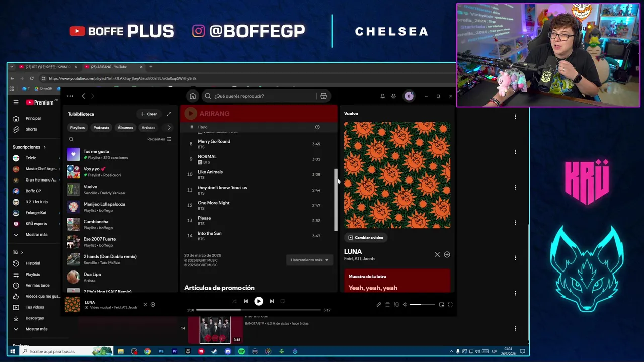Click the Crear button
Image resolution: width=644 pixels, height=362 pixels.
tap(149, 114)
